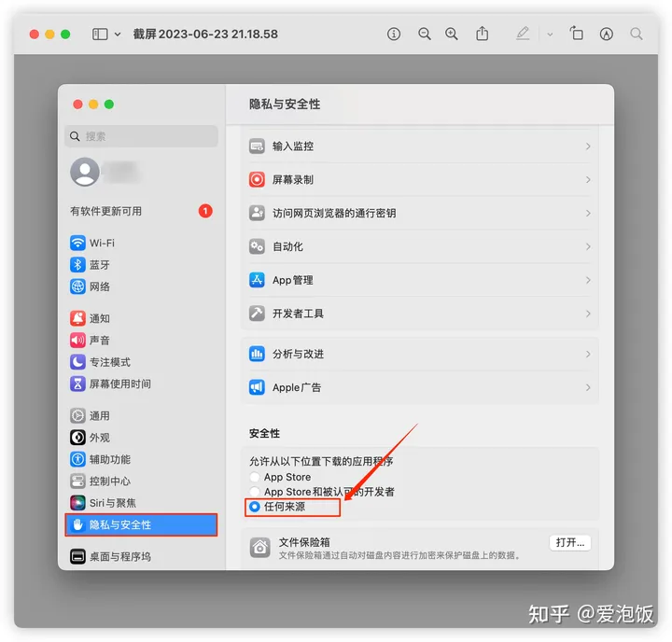This screenshot has width=672, height=642.
Task: Open the share icon in Preview toolbar
Action: (483, 34)
